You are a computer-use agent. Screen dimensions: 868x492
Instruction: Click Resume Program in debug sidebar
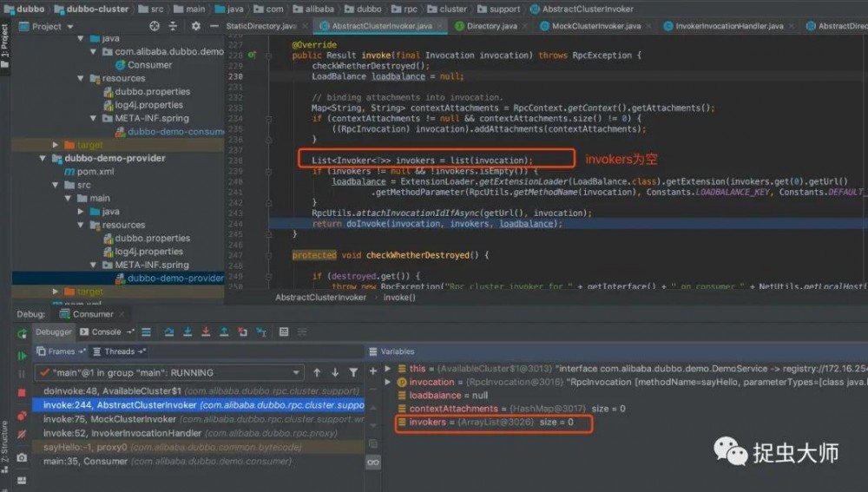[22, 356]
